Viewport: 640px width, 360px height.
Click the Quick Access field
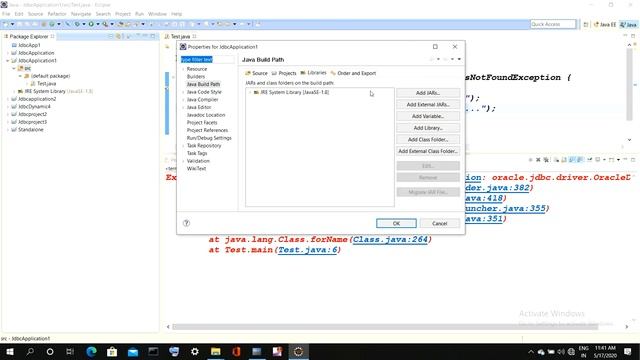pos(553,24)
